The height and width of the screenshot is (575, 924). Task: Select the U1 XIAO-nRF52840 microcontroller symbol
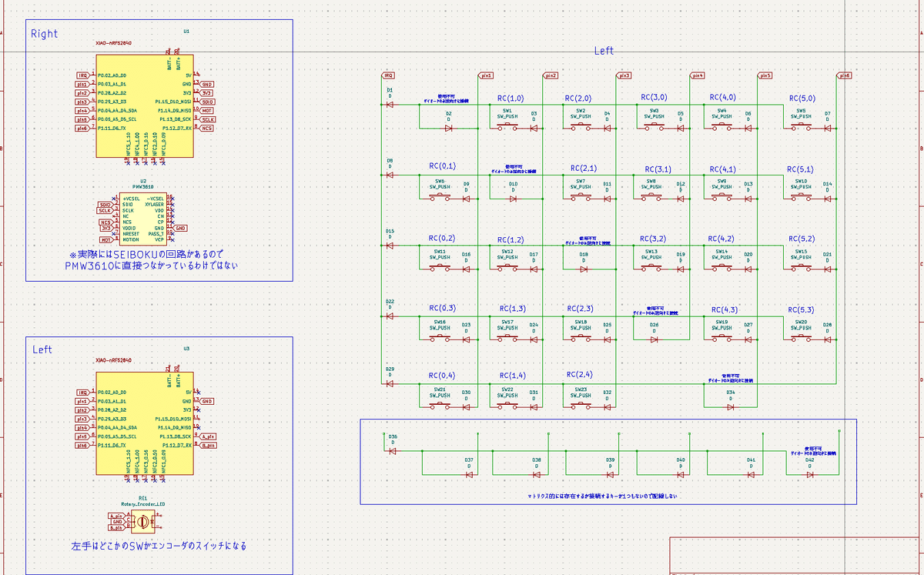tap(145, 104)
